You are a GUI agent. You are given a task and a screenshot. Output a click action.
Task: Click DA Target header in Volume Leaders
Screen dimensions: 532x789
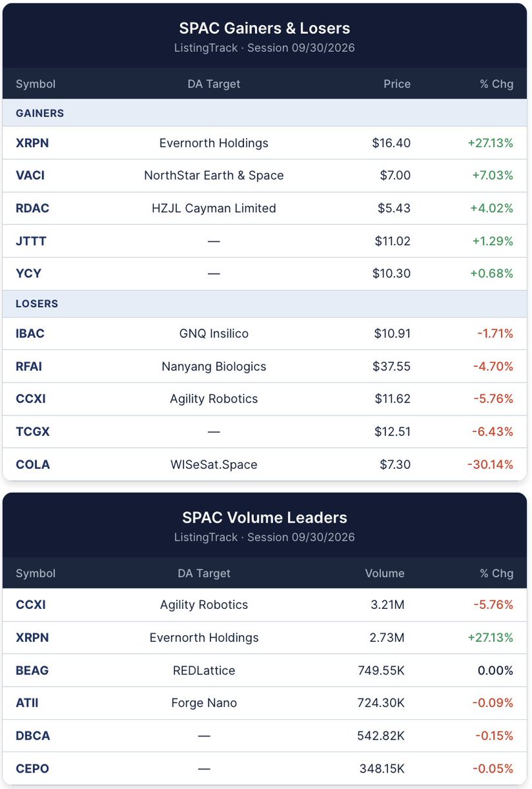[x=204, y=573]
